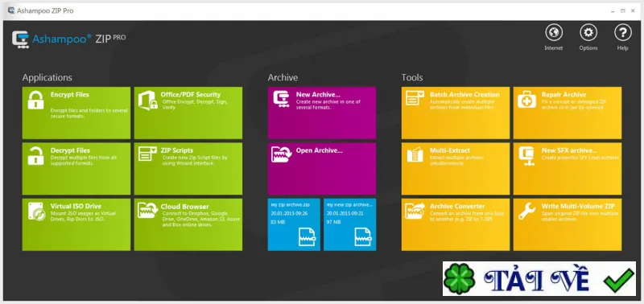This screenshot has height=304, width=644.
Task: Click the 'Internet' label
Action: click(554, 48)
